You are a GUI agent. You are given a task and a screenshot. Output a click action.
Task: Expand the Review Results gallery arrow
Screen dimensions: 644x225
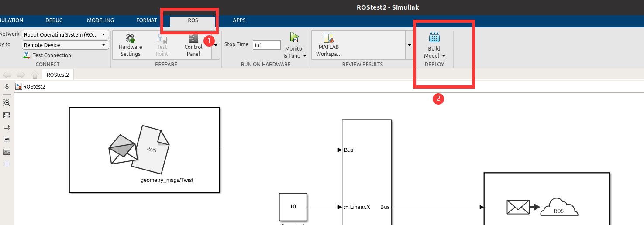pyautogui.click(x=409, y=45)
